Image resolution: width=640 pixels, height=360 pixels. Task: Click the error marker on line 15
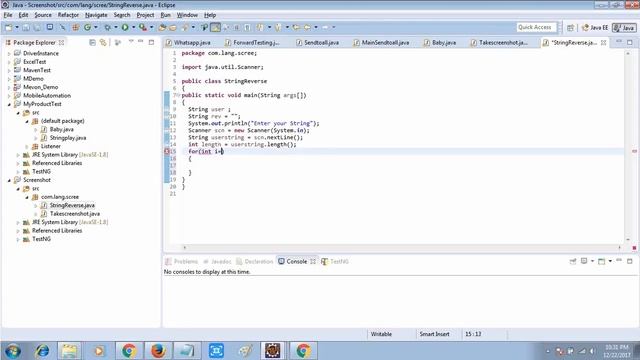[167, 151]
